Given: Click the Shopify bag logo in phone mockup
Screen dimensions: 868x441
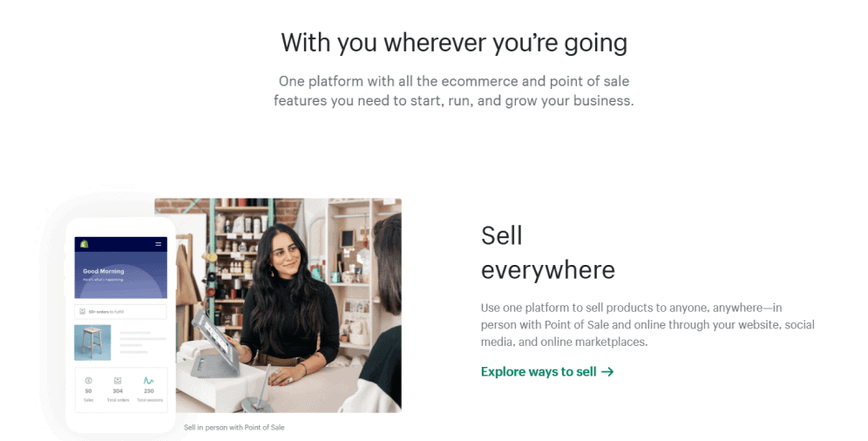Looking at the screenshot, I should [85, 244].
